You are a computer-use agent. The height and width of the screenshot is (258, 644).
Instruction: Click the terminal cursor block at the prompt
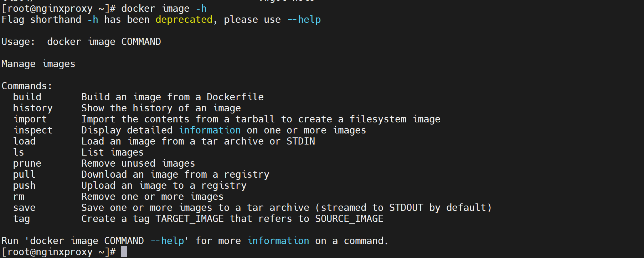tap(124, 252)
